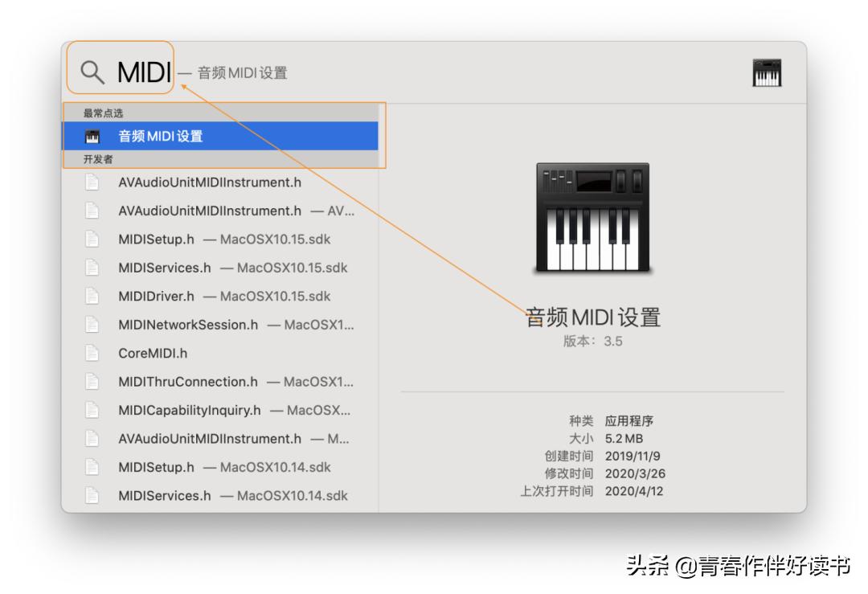Click the modified date 2020/3/26
868x594 pixels.
[x=635, y=474]
